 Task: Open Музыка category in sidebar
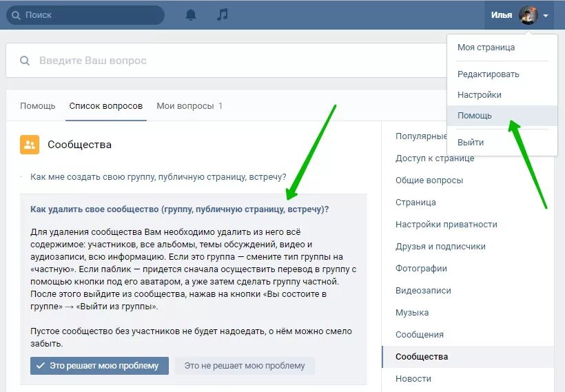click(x=412, y=313)
